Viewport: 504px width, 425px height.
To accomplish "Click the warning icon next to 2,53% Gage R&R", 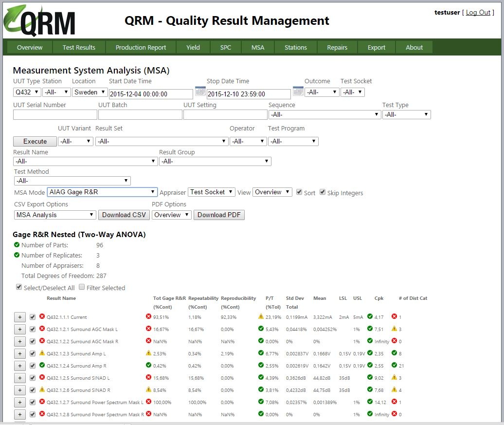I will click(x=148, y=353).
